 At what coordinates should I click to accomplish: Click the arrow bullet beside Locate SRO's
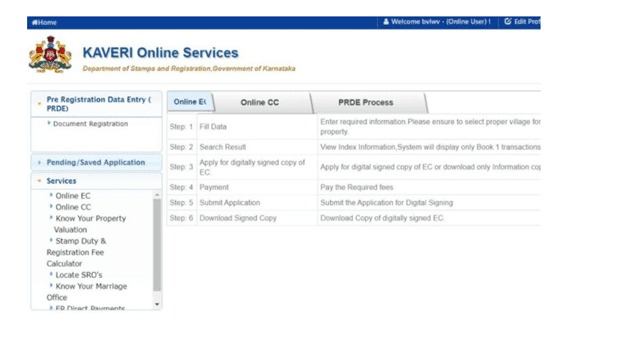[x=51, y=274]
